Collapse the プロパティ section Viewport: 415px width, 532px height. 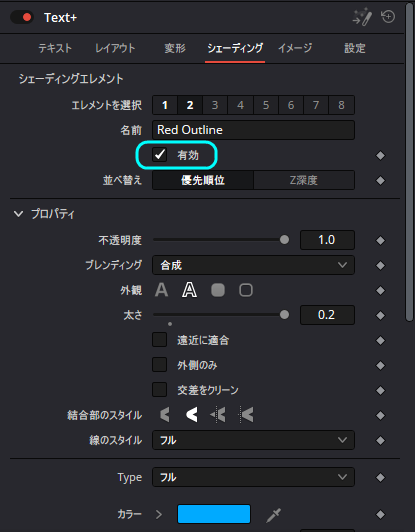pos(18,214)
